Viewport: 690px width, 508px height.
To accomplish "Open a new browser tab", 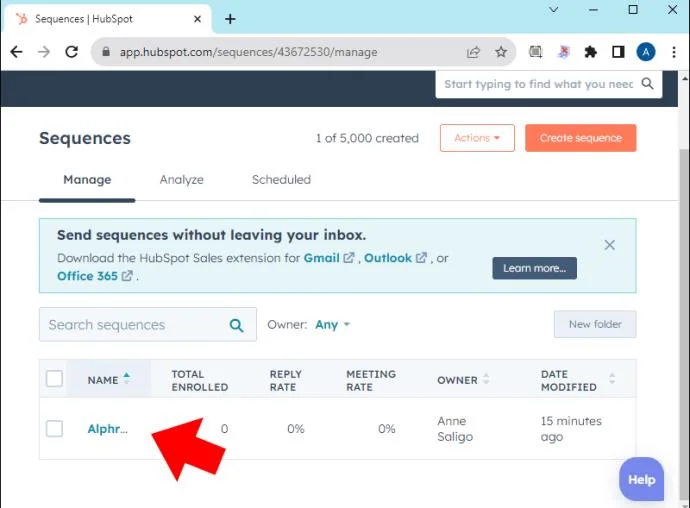I will (230, 19).
